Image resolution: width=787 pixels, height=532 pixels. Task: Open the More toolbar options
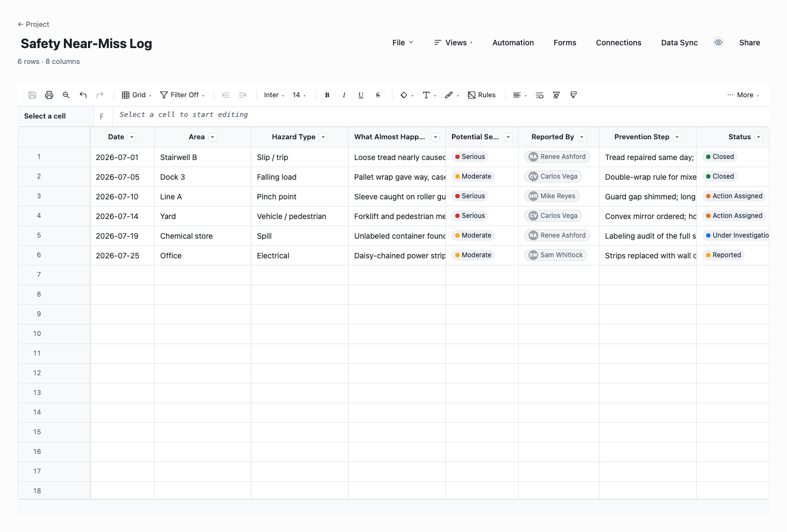pyautogui.click(x=743, y=95)
